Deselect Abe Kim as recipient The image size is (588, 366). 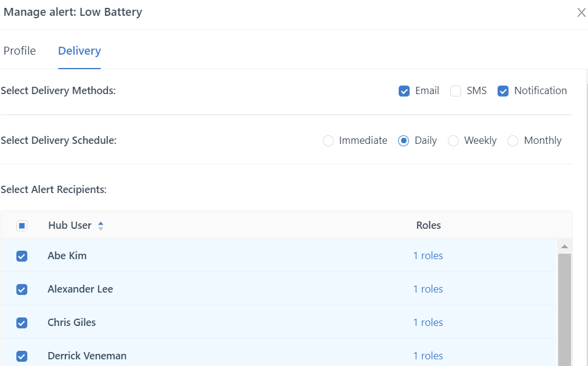point(22,256)
